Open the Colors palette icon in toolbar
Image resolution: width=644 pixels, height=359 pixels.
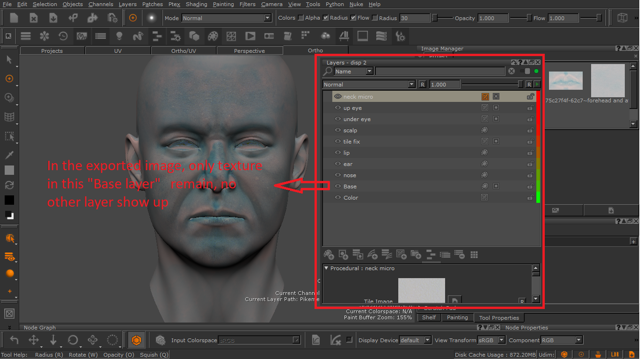[x=213, y=36]
